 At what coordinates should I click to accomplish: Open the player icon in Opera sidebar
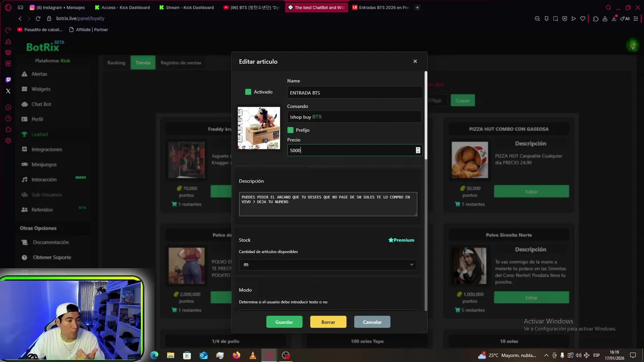point(8,108)
